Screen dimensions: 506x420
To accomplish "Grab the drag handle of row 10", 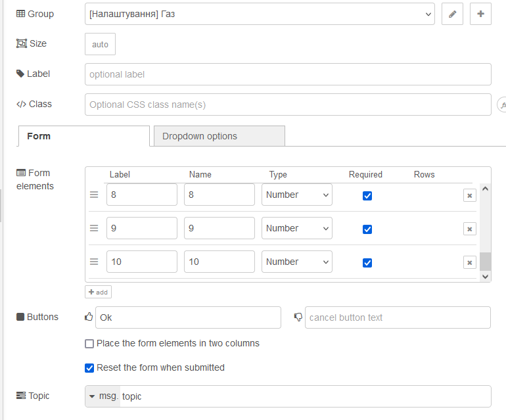I will (x=94, y=262).
